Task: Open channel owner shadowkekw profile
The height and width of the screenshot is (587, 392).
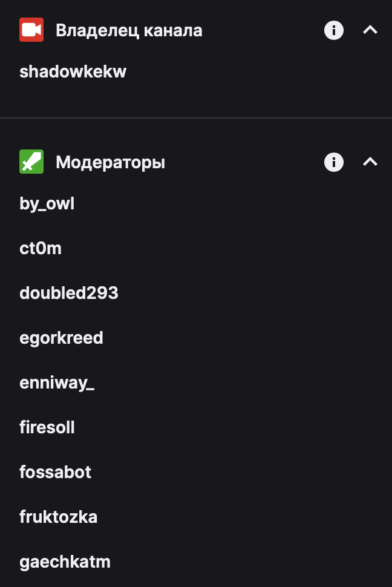Action: coord(73,71)
